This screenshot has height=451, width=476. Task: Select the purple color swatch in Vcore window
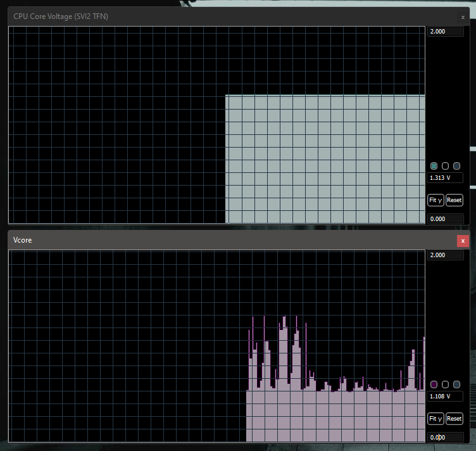(x=434, y=384)
